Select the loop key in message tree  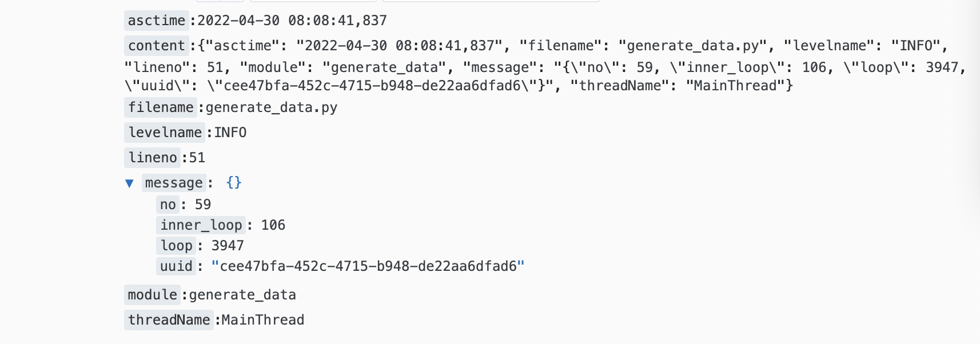tap(177, 246)
